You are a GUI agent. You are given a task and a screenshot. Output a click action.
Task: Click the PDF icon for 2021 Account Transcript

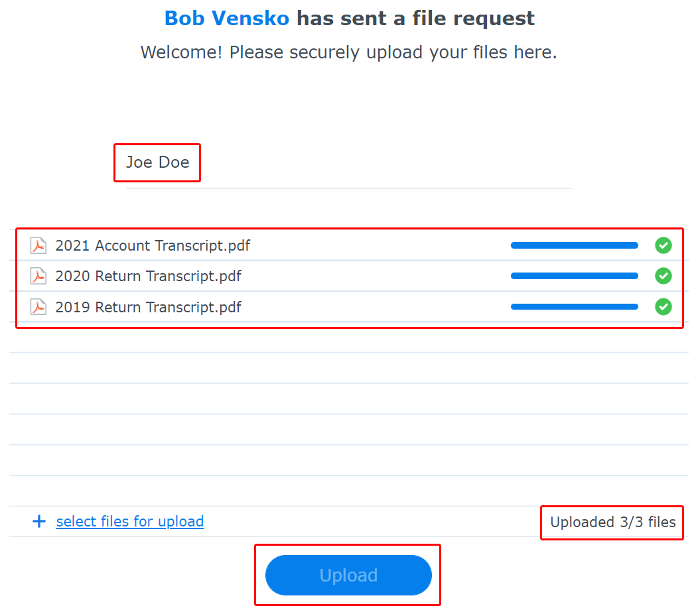38,245
